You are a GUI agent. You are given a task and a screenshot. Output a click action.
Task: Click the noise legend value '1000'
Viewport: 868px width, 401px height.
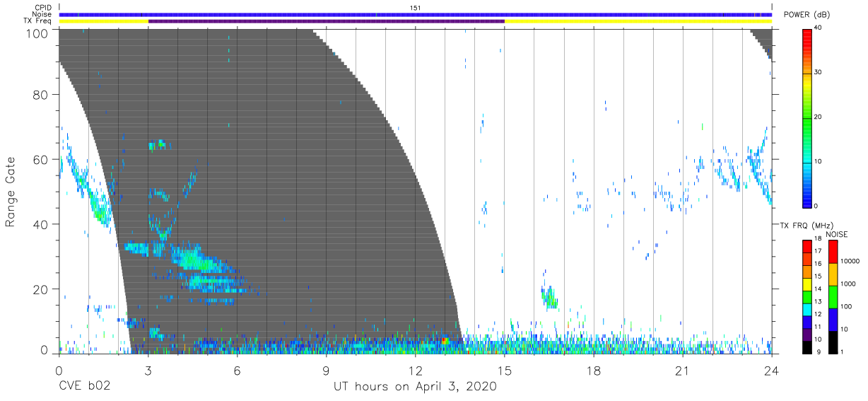pyautogui.click(x=848, y=284)
